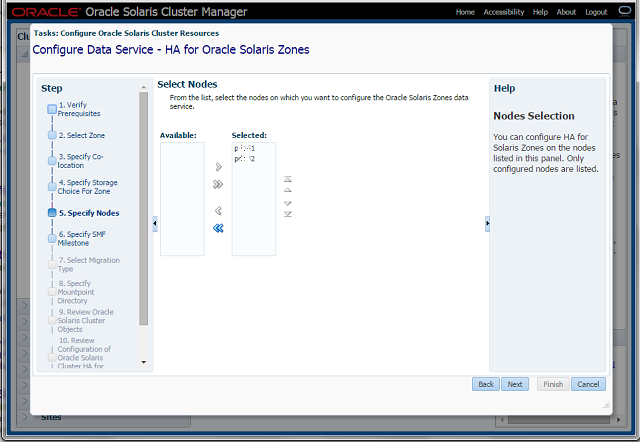Collapse the Step pane with left splitter arrow
This screenshot has width=640, height=442.
(x=155, y=224)
